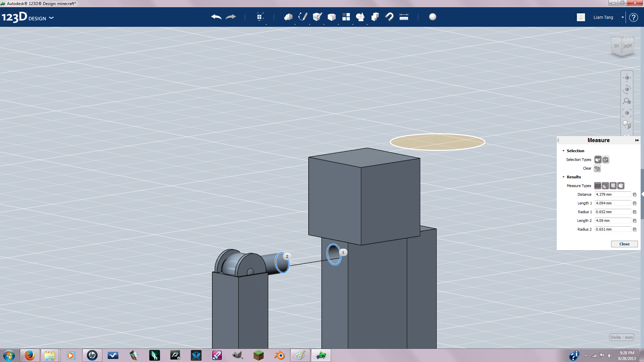Collapse the Results section

[563, 177]
